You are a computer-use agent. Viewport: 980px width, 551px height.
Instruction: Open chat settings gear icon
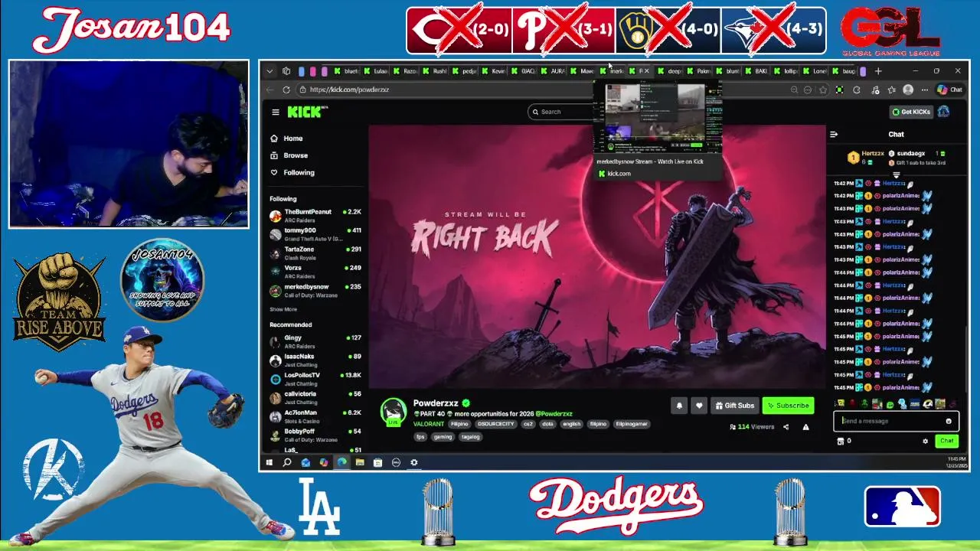pyautogui.click(x=925, y=441)
